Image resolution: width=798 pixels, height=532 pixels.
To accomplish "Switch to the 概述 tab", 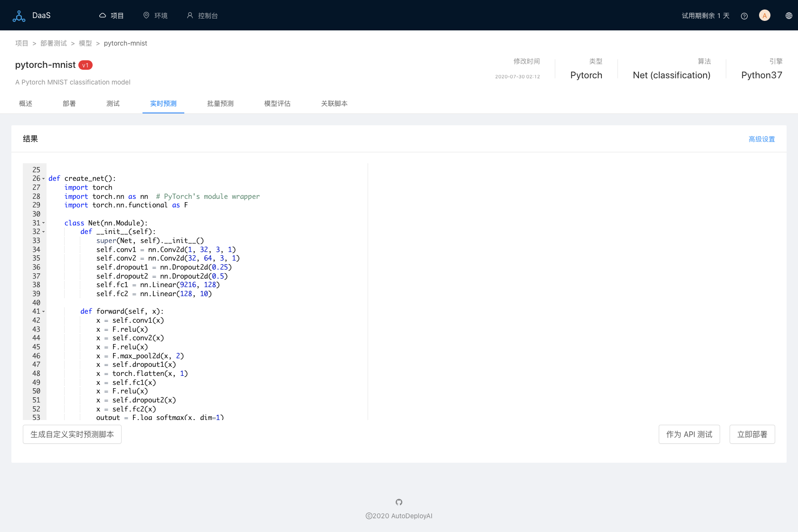I will coord(26,103).
